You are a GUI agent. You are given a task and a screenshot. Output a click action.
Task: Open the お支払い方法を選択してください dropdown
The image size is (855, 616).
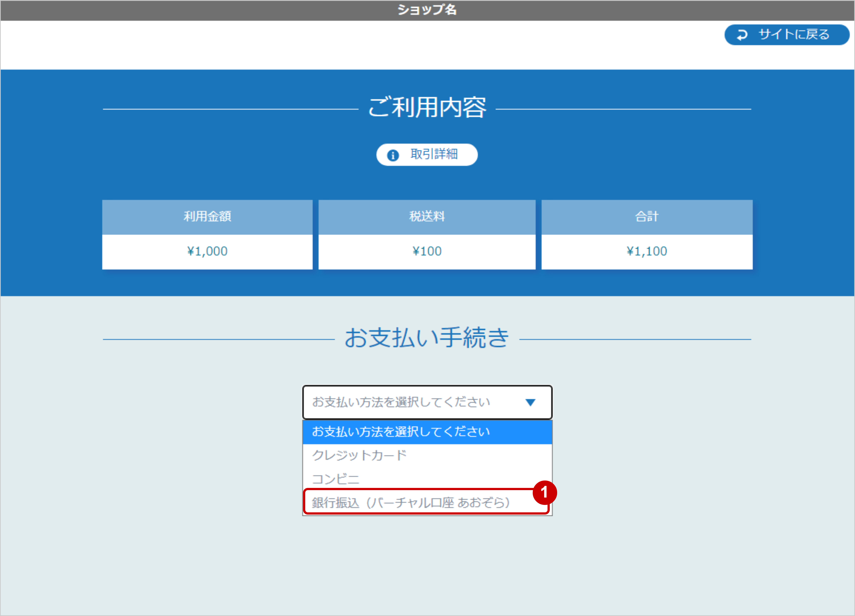(427, 402)
